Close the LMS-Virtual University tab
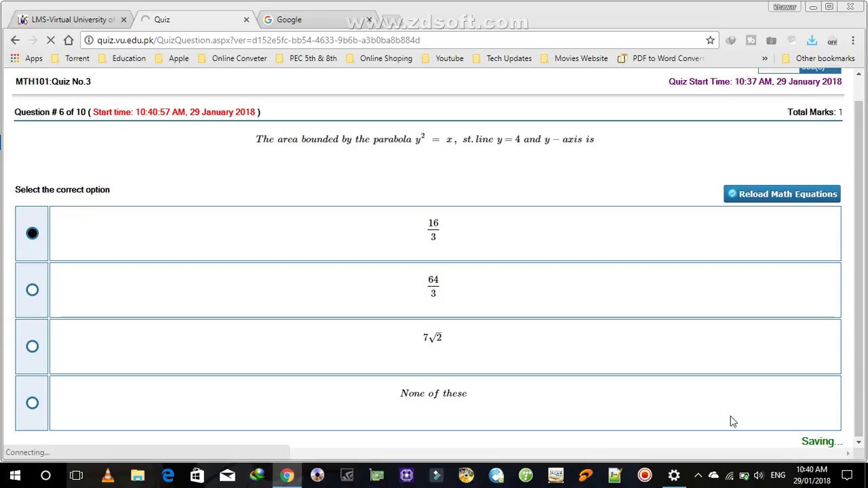Image resolution: width=868 pixels, height=488 pixels. click(x=123, y=20)
